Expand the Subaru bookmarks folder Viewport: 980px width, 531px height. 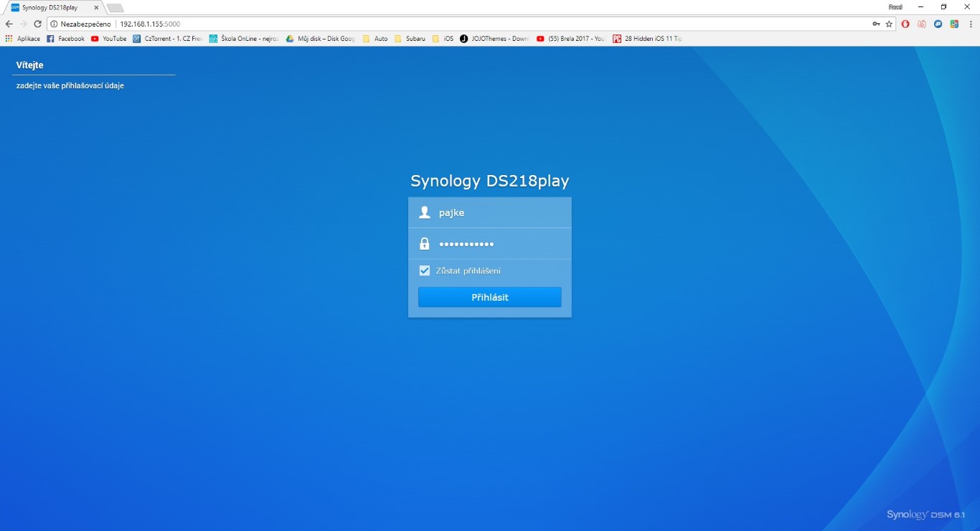pos(410,39)
